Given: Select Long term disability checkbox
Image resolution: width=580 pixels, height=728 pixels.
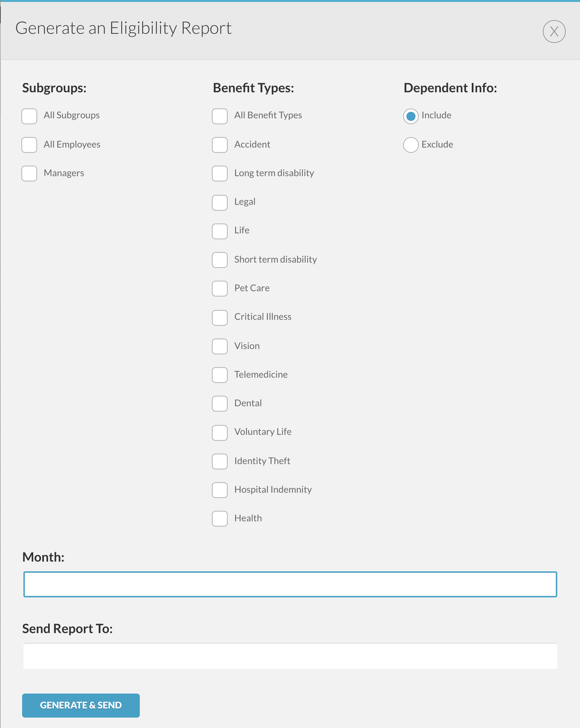Looking at the screenshot, I should pos(220,174).
